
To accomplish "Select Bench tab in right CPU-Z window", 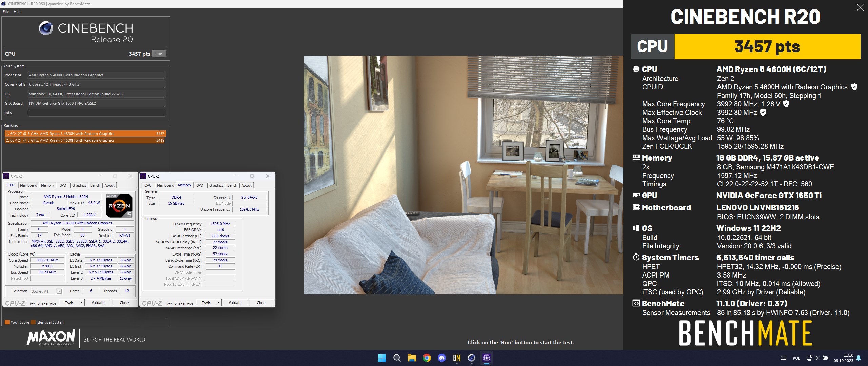I will 232,185.
